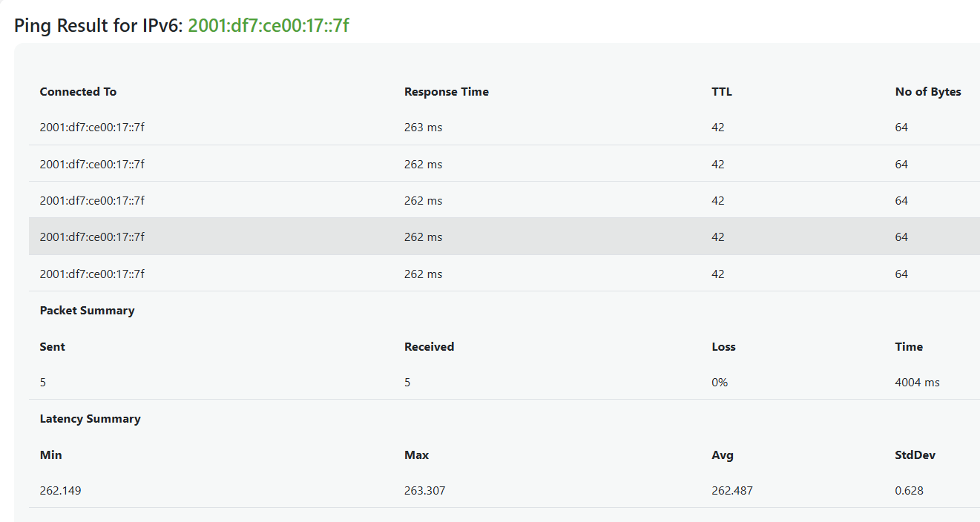The height and width of the screenshot is (522, 980).
Task: Click the green IPv6 address in heading
Action: tap(269, 25)
